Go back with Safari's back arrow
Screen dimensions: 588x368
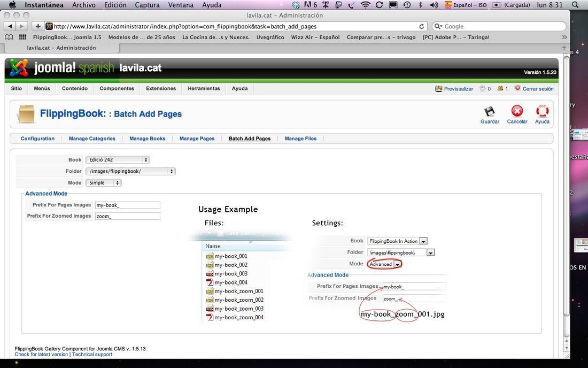tap(10, 26)
